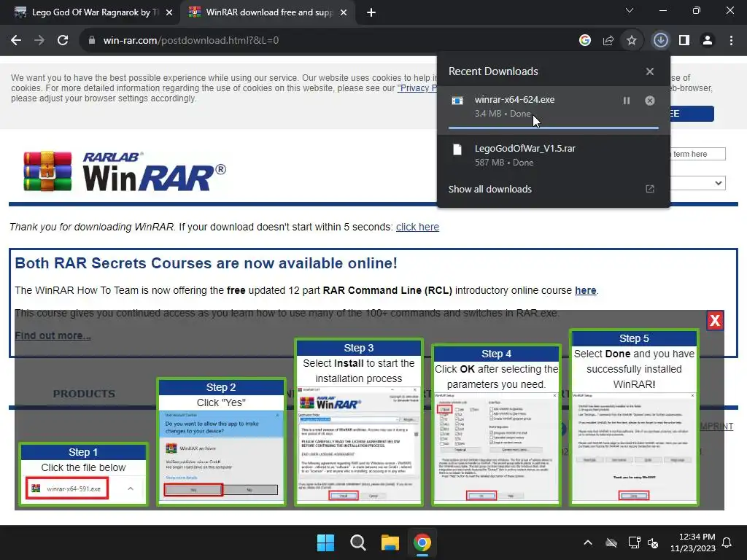Cancel the winrar-x64-624.exe download
Viewport: 747px width, 560px height.
click(x=650, y=101)
